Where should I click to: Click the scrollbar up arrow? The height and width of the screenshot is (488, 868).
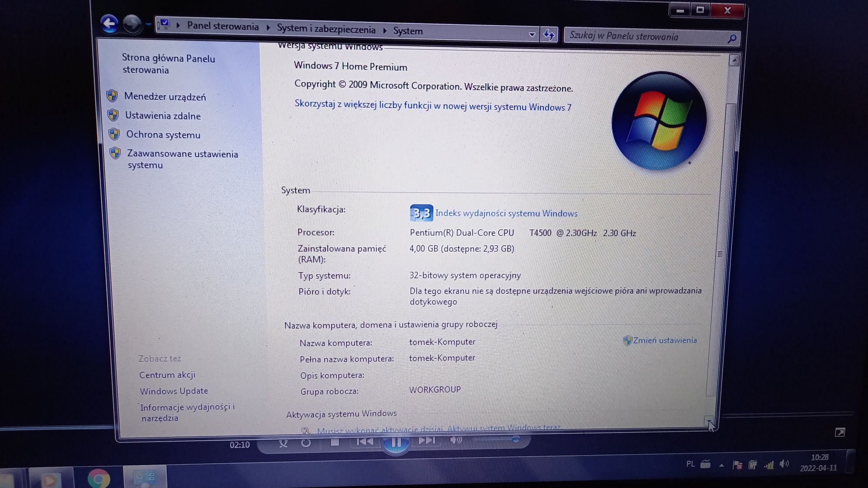pyautogui.click(x=734, y=60)
